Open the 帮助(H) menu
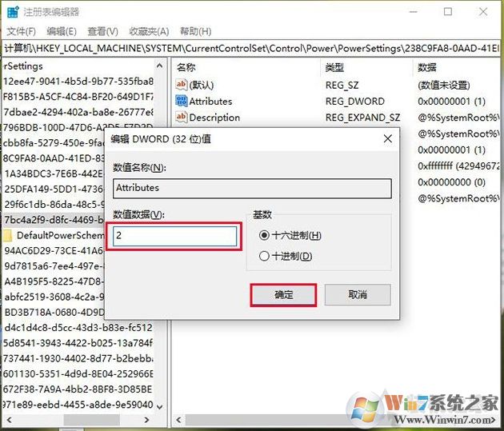Screen dimensions: 504x431 (x=195, y=31)
